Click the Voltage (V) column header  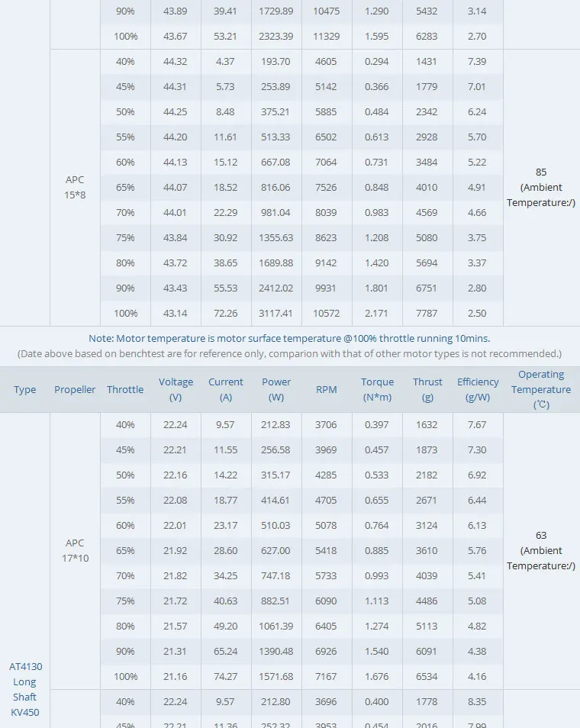(x=176, y=389)
